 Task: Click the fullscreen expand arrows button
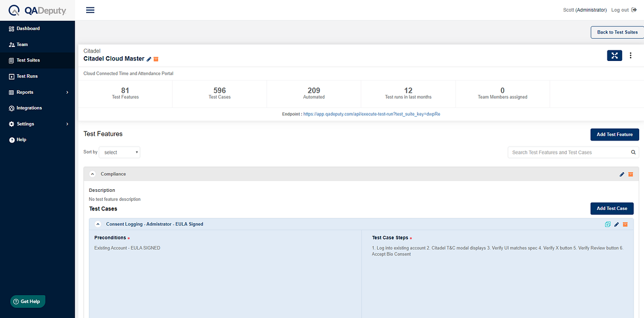[x=614, y=56]
